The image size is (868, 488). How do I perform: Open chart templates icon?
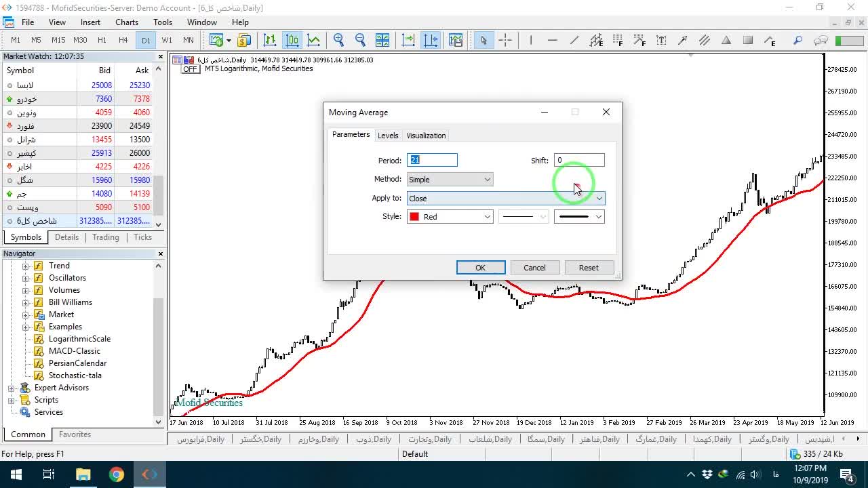(x=455, y=40)
